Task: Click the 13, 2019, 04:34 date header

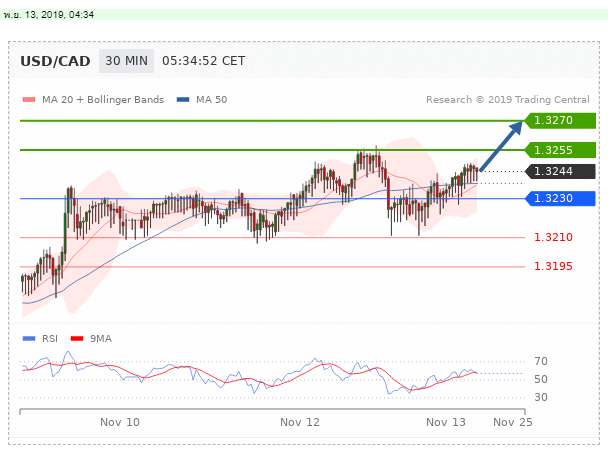Action: pyautogui.click(x=59, y=15)
